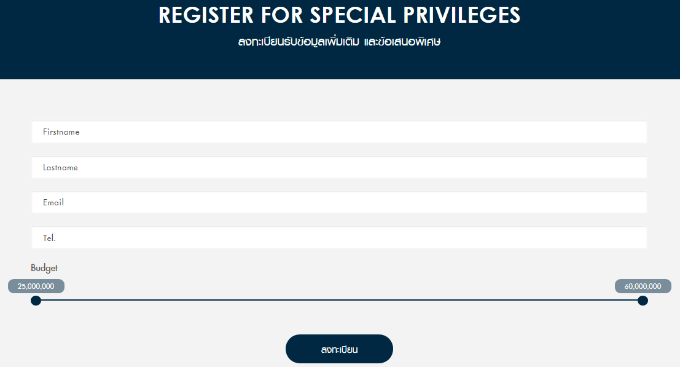Click into the Lastname text box
The image size is (680, 367).
tap(339, 167)
